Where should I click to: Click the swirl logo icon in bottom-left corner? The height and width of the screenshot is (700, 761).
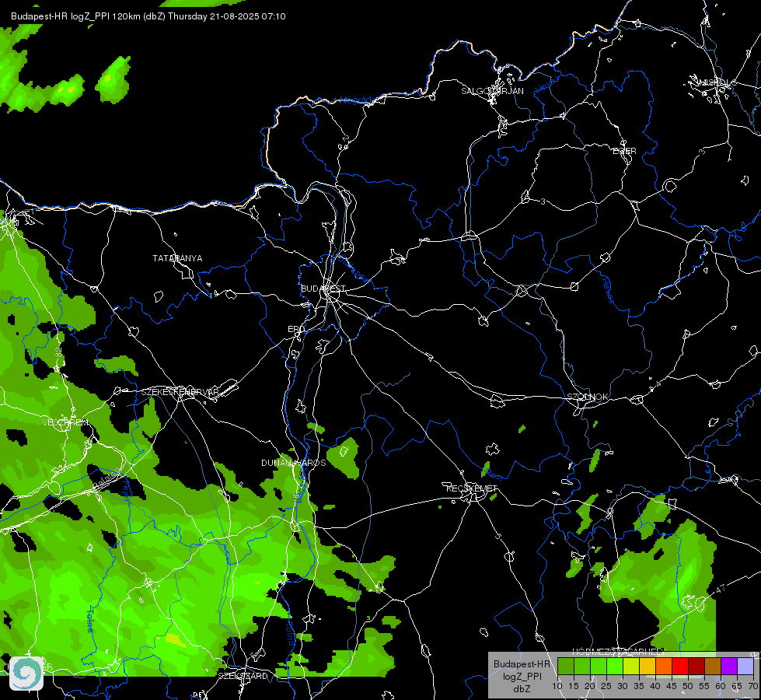[x=26, y=674]
